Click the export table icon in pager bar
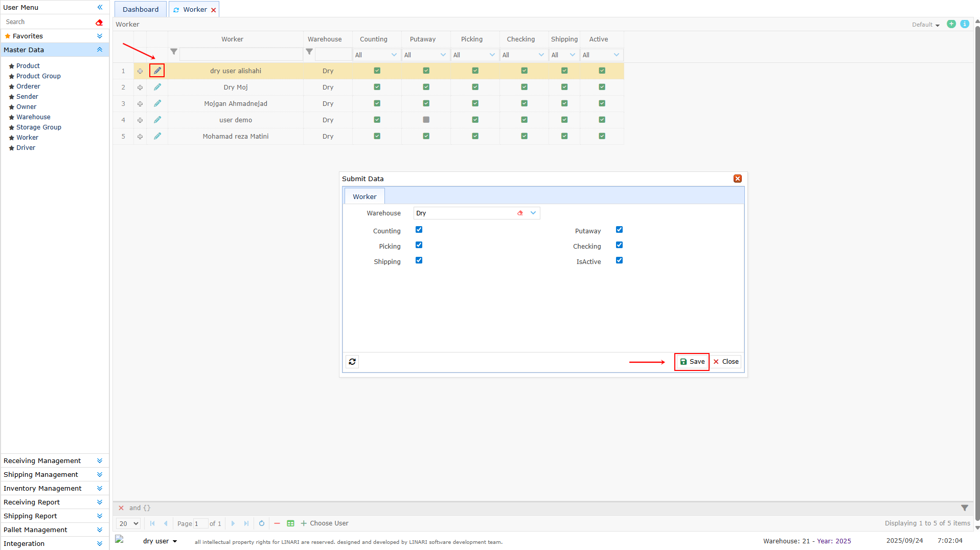This screenshot has width=980, height=550. 290,523
